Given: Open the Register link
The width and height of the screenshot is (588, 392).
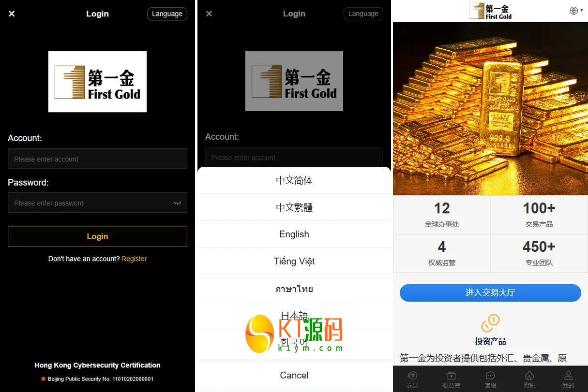Looking at the screenshot, I should (134, 259).
